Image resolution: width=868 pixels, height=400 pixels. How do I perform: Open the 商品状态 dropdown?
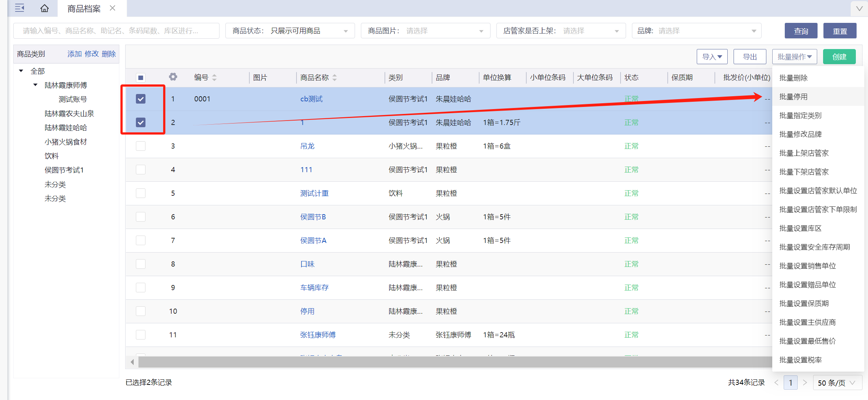pyautogui.click(x=290, y=31)
